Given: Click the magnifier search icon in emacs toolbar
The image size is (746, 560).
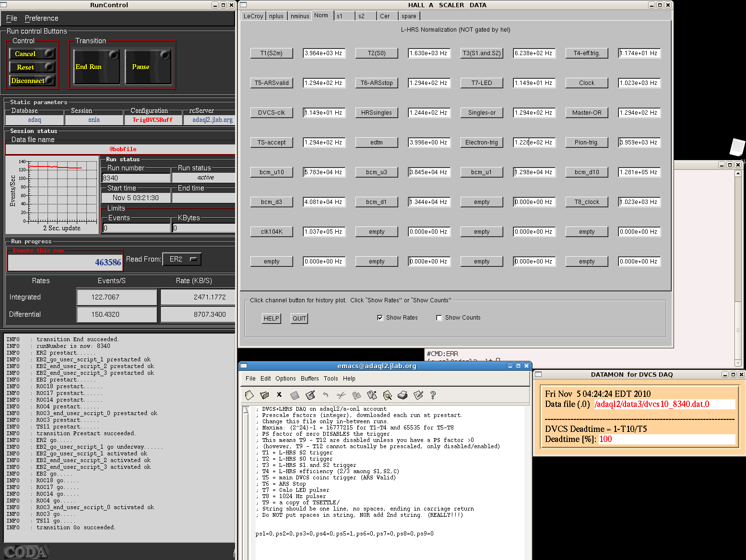Looking at the screenshot, I should 387,395.
